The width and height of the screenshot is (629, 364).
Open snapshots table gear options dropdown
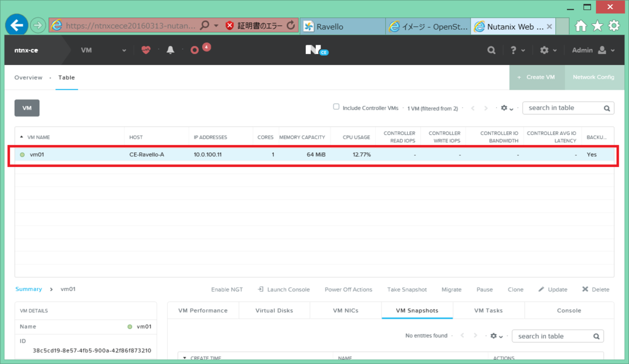pyautogui.click(x=496, y=336)
